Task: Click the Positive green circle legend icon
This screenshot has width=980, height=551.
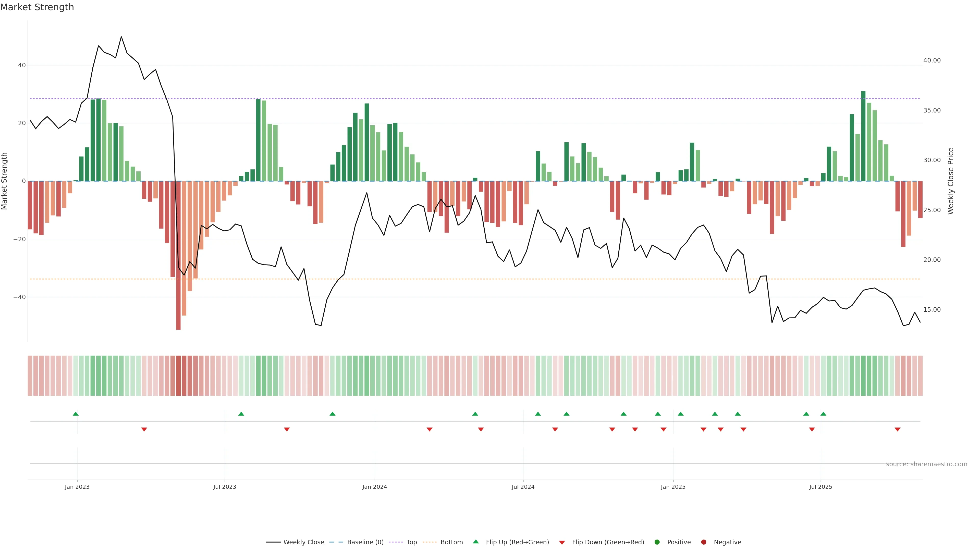Action: tap(657, 542)
